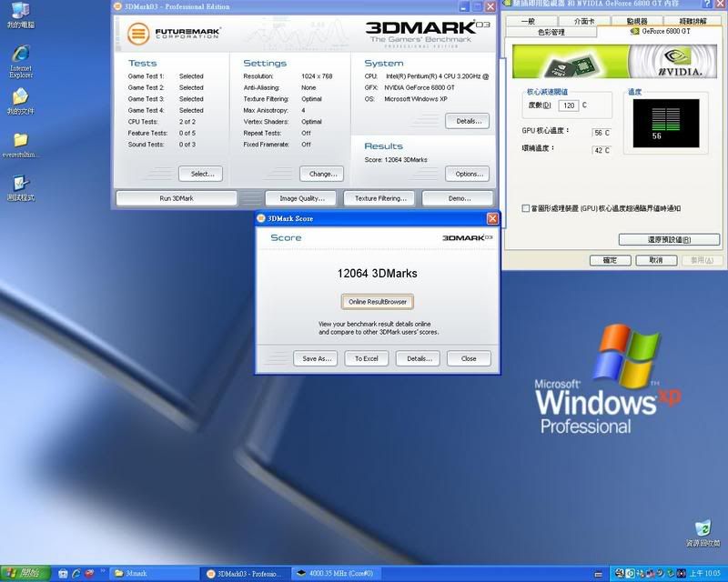Viewport: 728px width, 582px height.
Task: Open the Texture Filtering... button
Action: (380, 198)
